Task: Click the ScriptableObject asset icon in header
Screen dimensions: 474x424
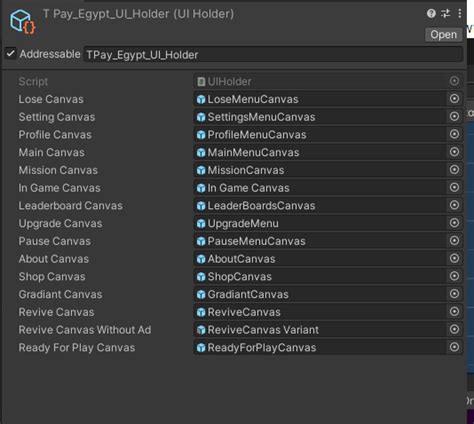Action: (x=22, y=22)
